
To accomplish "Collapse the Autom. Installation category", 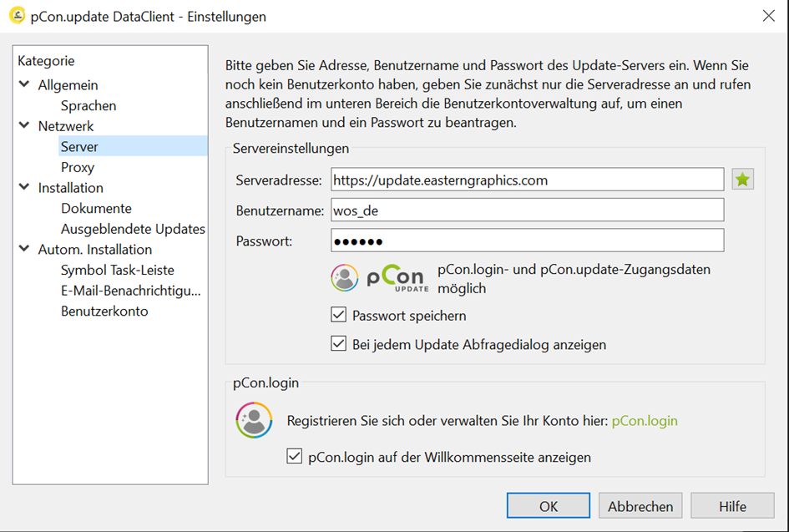I will tap(24, 249).
